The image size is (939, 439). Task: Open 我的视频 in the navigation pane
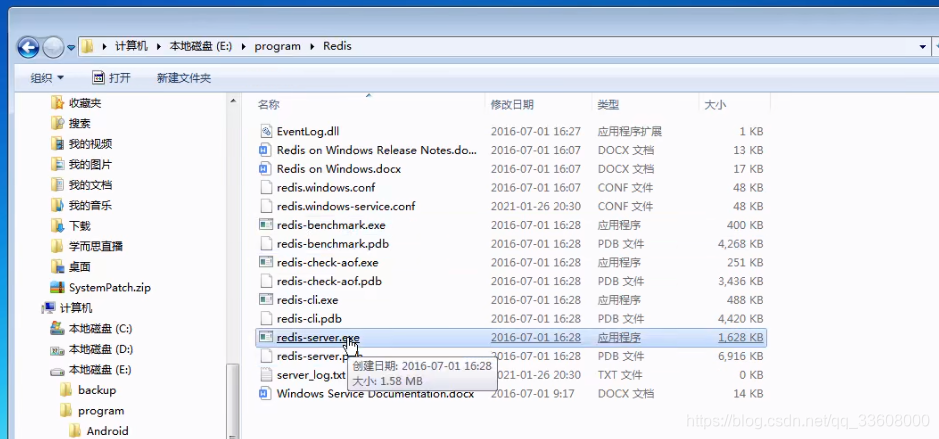click(x=90, y=144)
